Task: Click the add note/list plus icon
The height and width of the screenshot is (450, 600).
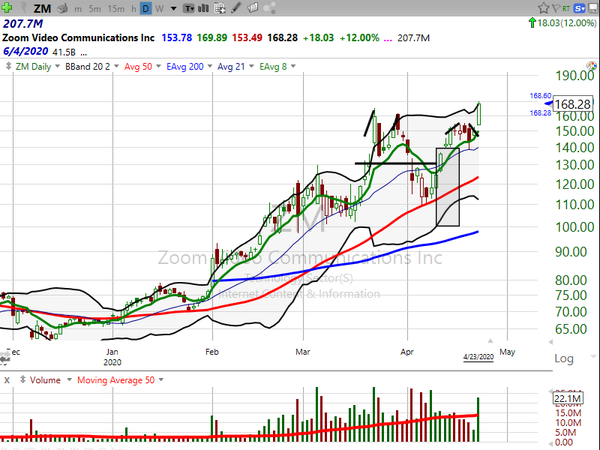Action: point(220,8)
